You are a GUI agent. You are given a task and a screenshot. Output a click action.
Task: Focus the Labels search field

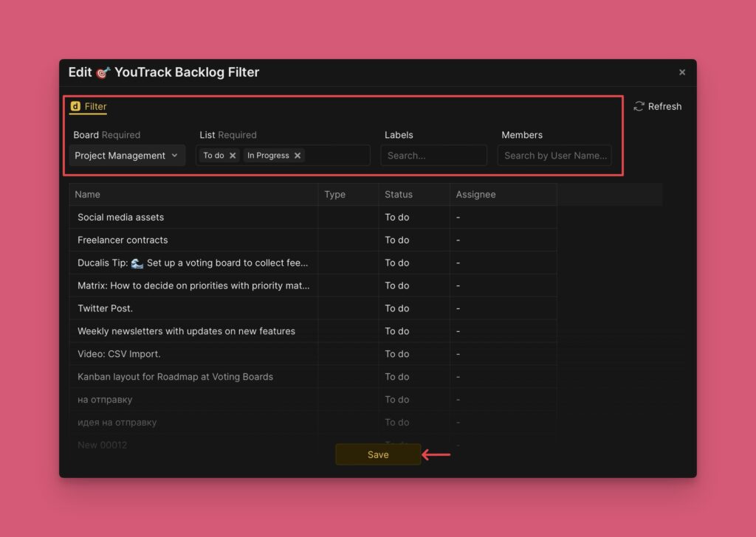click(x=433, y=156)
